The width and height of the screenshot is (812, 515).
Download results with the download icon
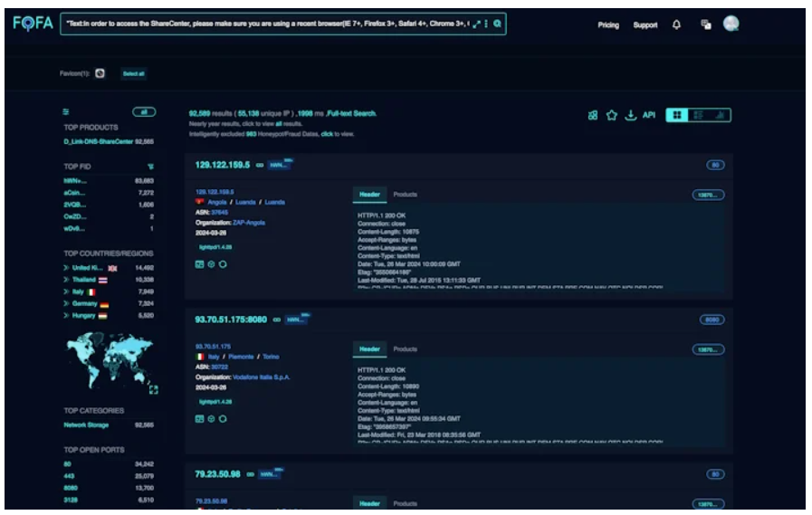[630, 115]
